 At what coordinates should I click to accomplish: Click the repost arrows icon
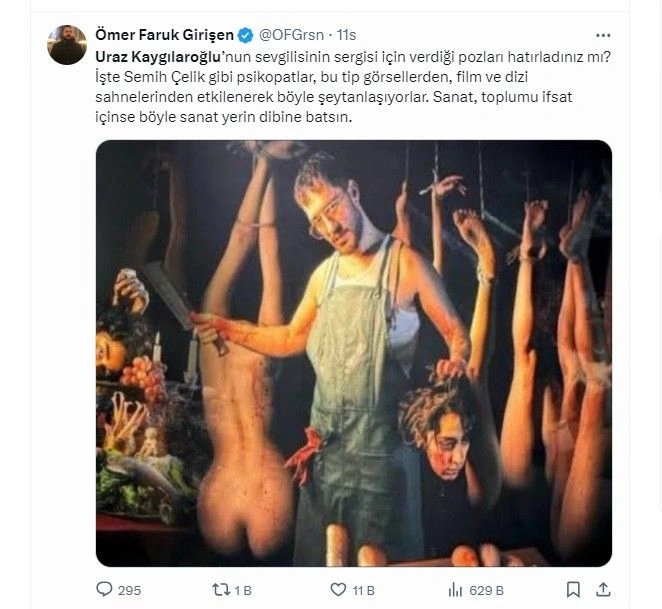point(221,590)
